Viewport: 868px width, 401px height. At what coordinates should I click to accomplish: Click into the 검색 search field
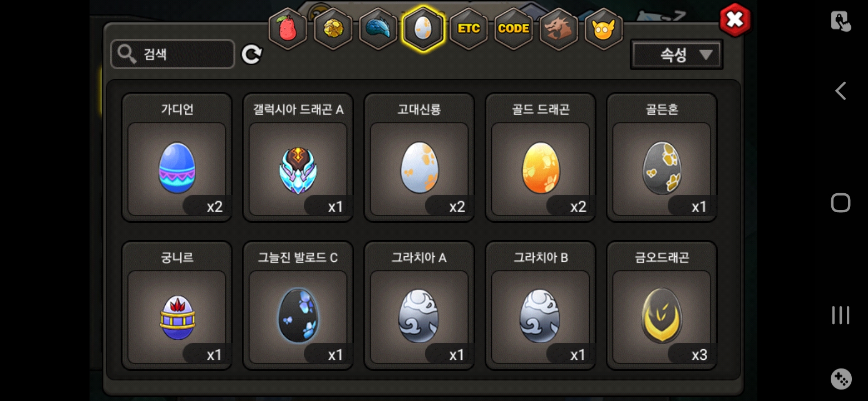172,54
